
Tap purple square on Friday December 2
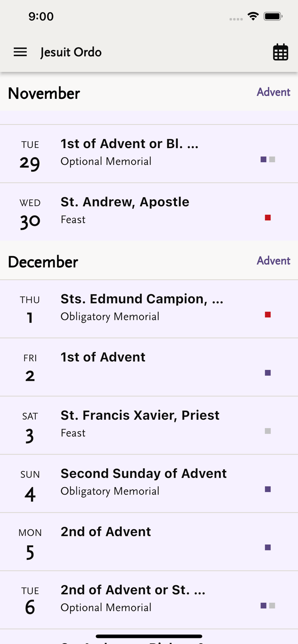coord(268,373)
